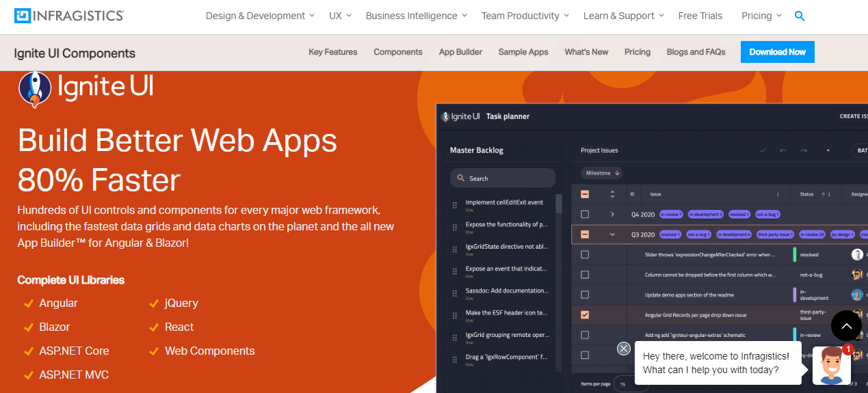Image resolution: width=868 pixels, height=393 pixels.
Task: Click the Download Now button
Action: coord(778,52)
